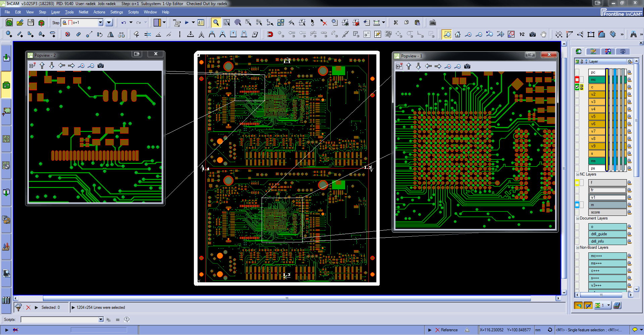Click the Save job floppy disk icon
This screenshot has width=644, height=335.
click(31, 22)
